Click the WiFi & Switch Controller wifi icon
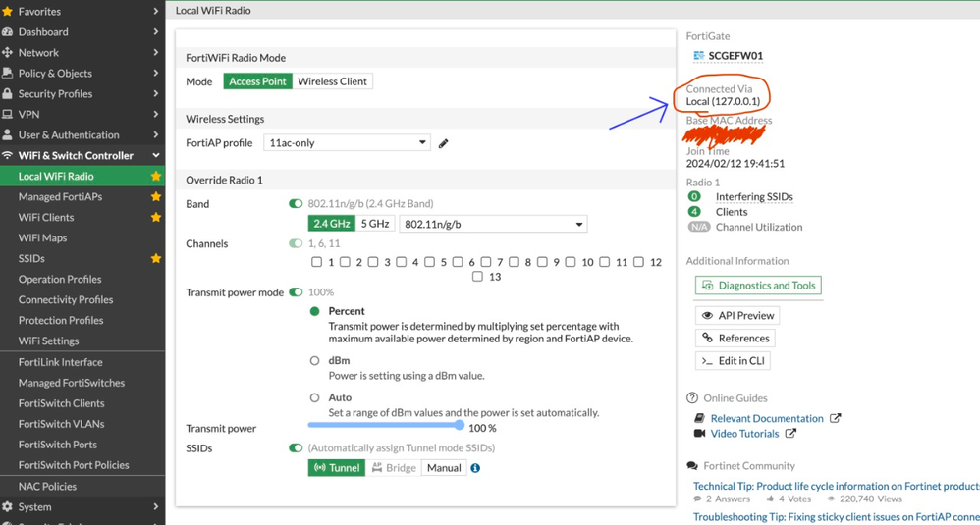 pyautogui.click(x=8, y=155)
